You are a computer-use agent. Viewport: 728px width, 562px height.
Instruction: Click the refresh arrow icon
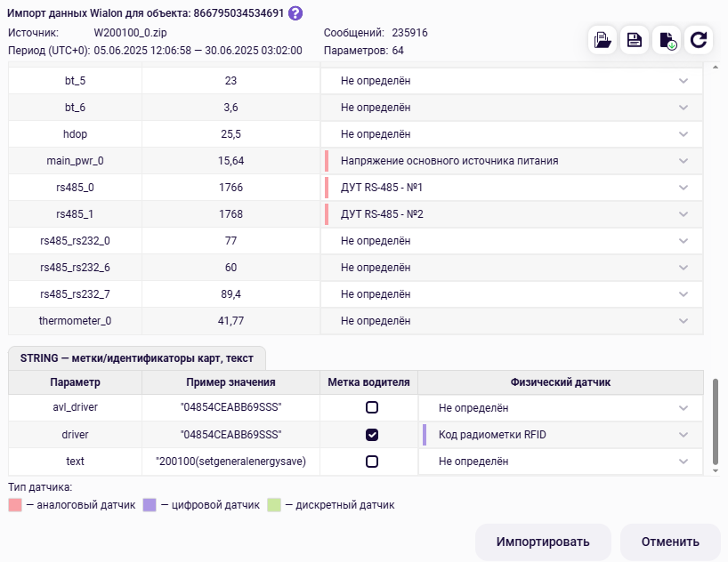tap(699, 40)
